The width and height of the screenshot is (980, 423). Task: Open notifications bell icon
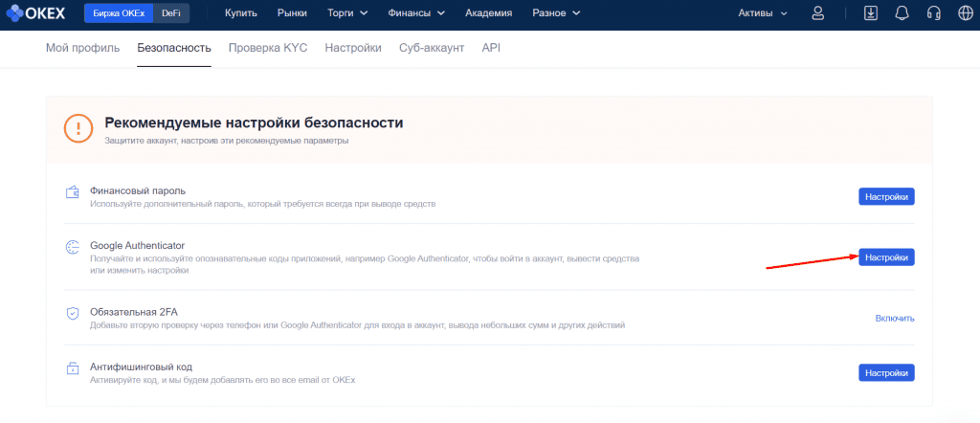click(902, 13)
